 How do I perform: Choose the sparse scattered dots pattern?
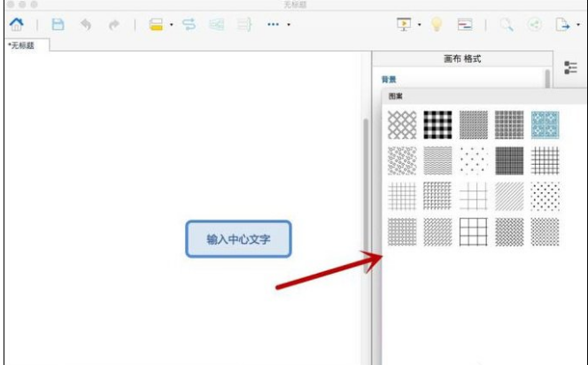tap(474, 160)
